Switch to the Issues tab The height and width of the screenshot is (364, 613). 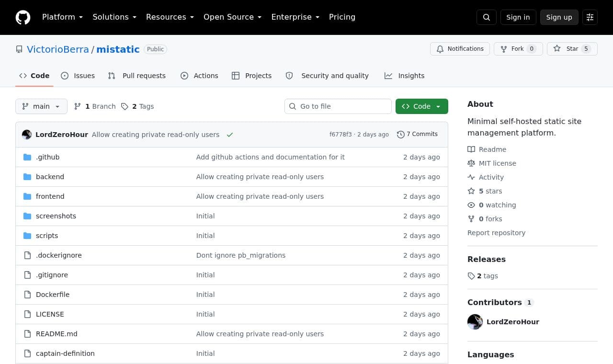click(x=78, y=76)
